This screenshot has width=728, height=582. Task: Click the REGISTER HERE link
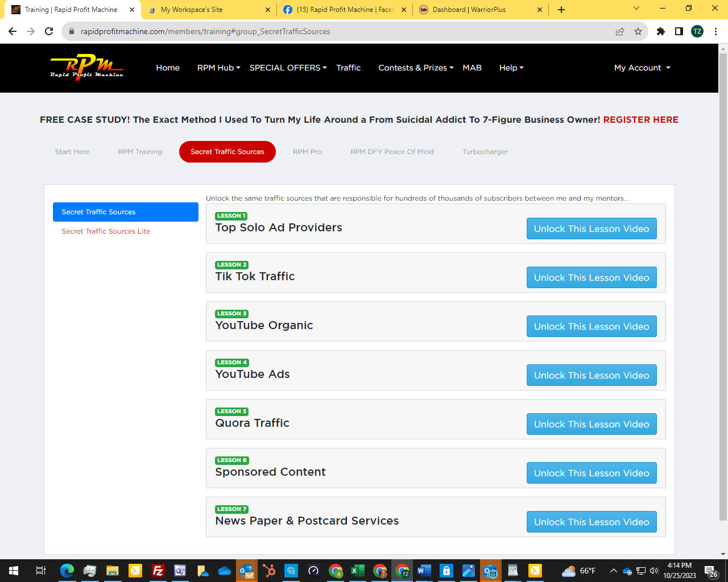pyautogui.click(x=640, y=120)
